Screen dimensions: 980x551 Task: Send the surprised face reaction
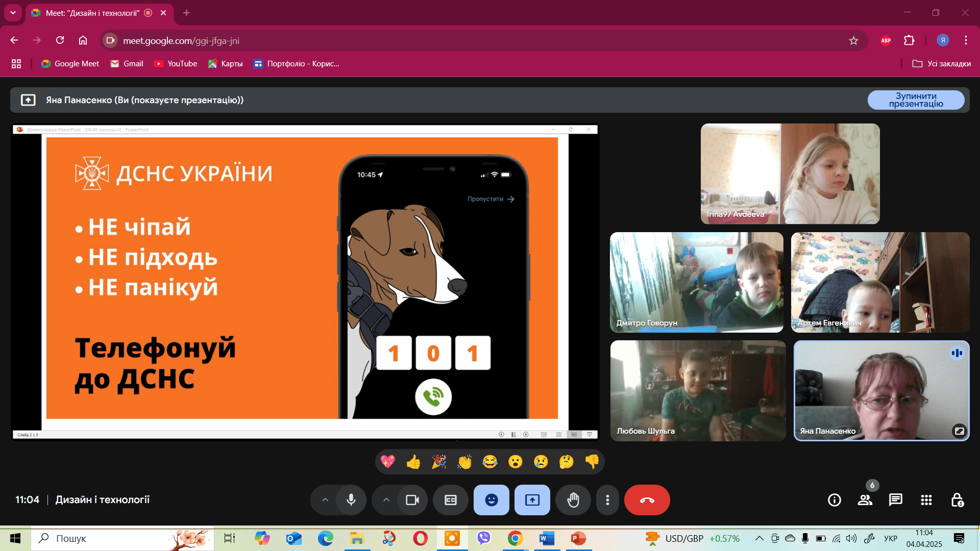pyautogui.click(x=516, y=462)
